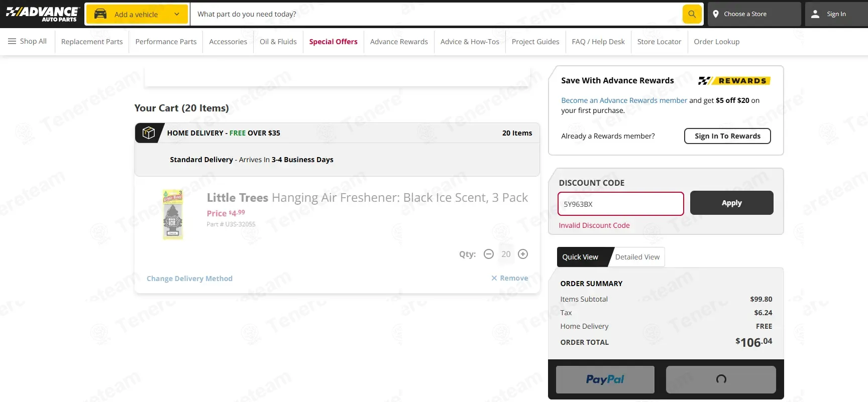Increase quantity with the plus icon

pyautogui.click(x=523, y=254)
